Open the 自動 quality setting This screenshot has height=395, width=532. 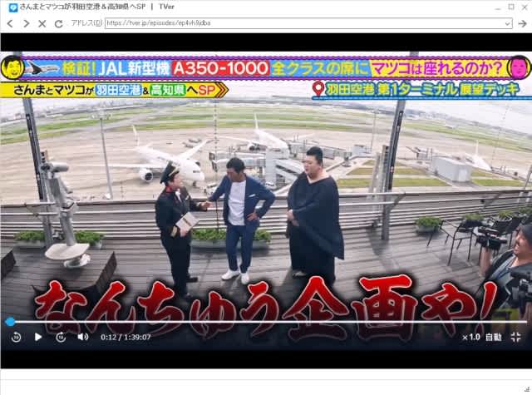pyautogui.click(x=493, y=337)
